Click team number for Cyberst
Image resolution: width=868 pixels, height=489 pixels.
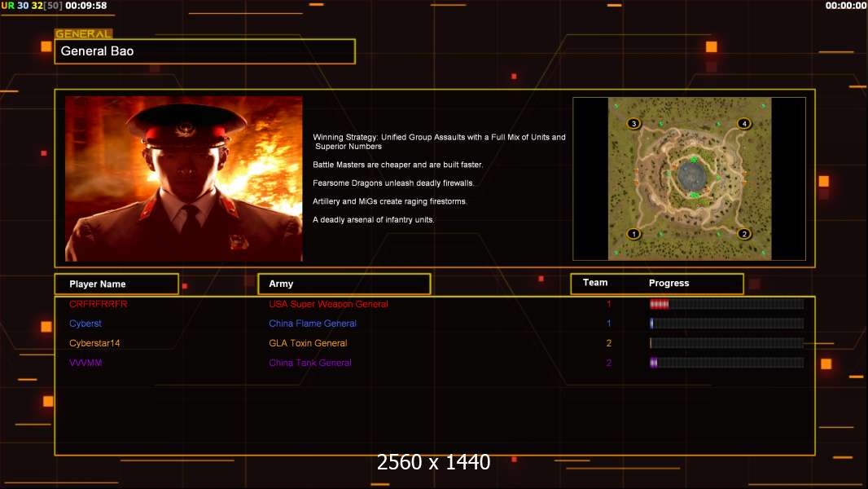(x=608, y=324)
